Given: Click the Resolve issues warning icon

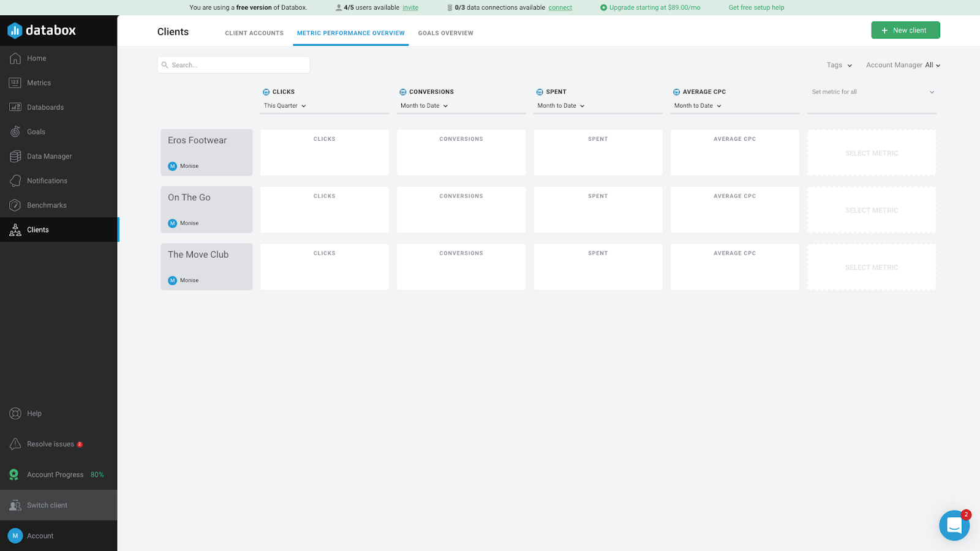Looking at the screenshot, I should [15, 444].
